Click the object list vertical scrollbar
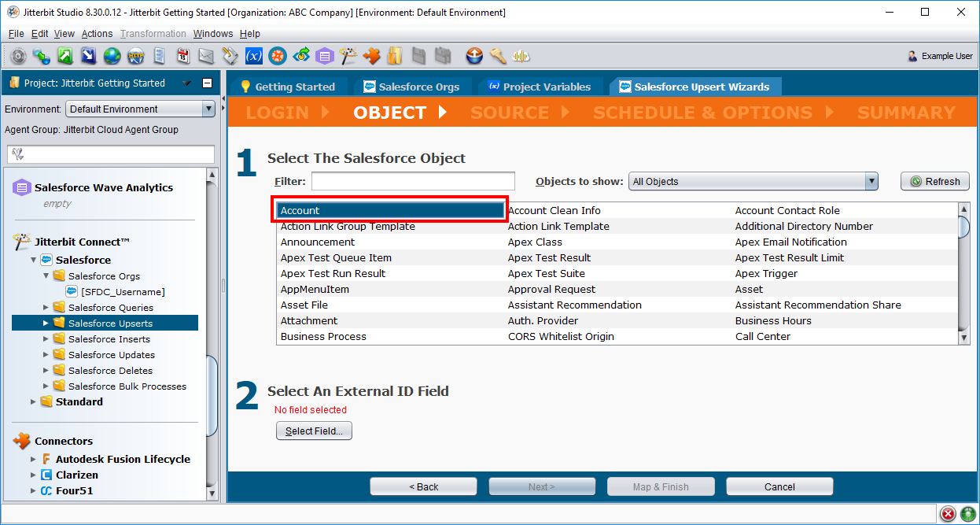Viewport: 980px width, 525px height. pyautogui.click(x=963, y=272)
